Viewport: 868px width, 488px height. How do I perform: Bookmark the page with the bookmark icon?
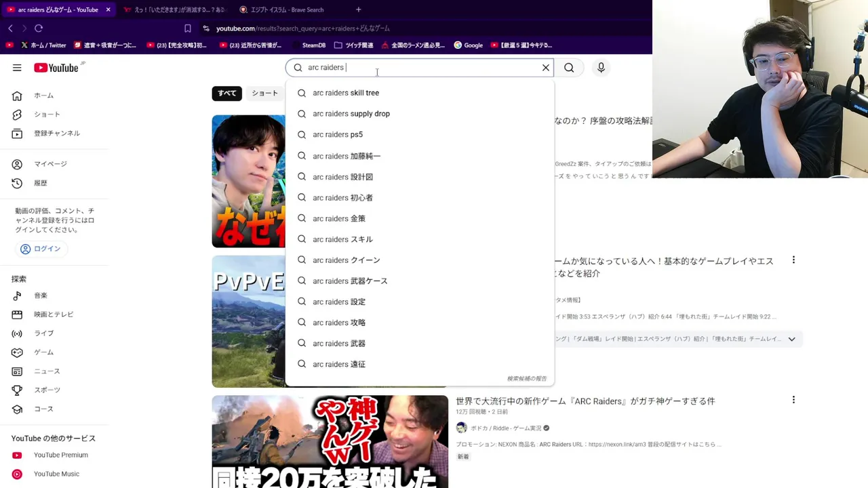coord(188,28)
